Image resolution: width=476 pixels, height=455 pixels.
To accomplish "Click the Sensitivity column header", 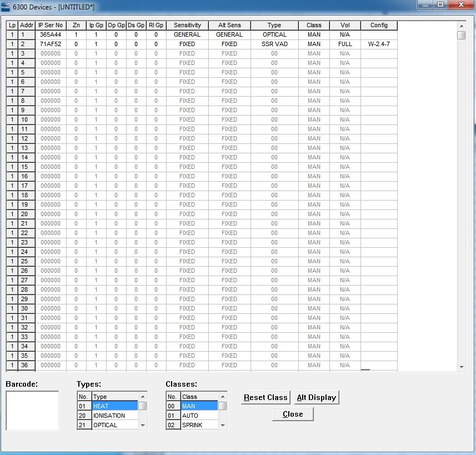I will [187, 25].
